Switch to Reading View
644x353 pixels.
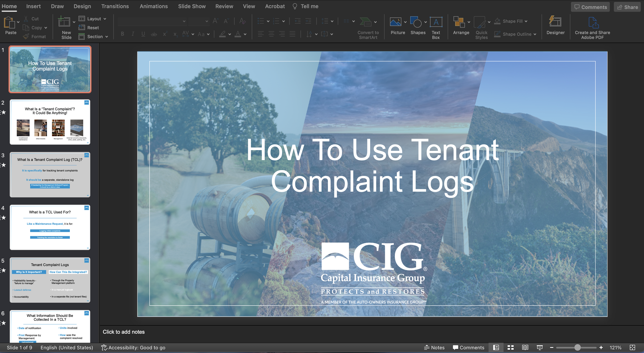click(525, 348)
